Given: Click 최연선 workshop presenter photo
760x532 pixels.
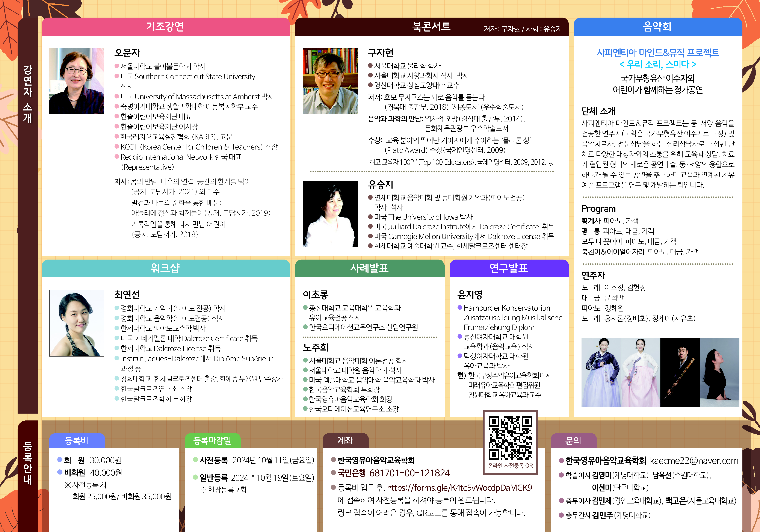Looking at the screenshot, I should point(76,323).
